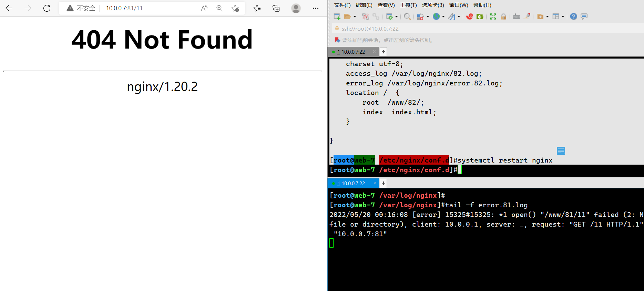Screen dimensions: 644x291
Task: Open Edge Settings and more menu
Action: pos(316,8)
